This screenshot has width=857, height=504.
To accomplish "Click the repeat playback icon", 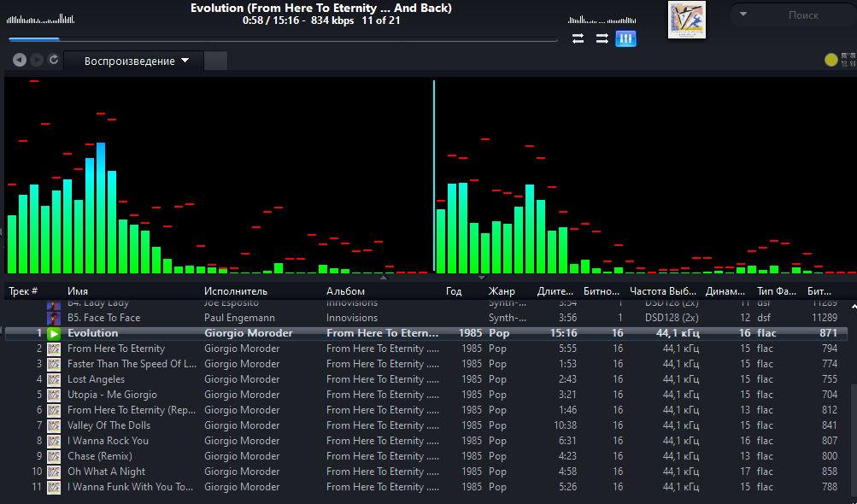I will tap(578, 38).
